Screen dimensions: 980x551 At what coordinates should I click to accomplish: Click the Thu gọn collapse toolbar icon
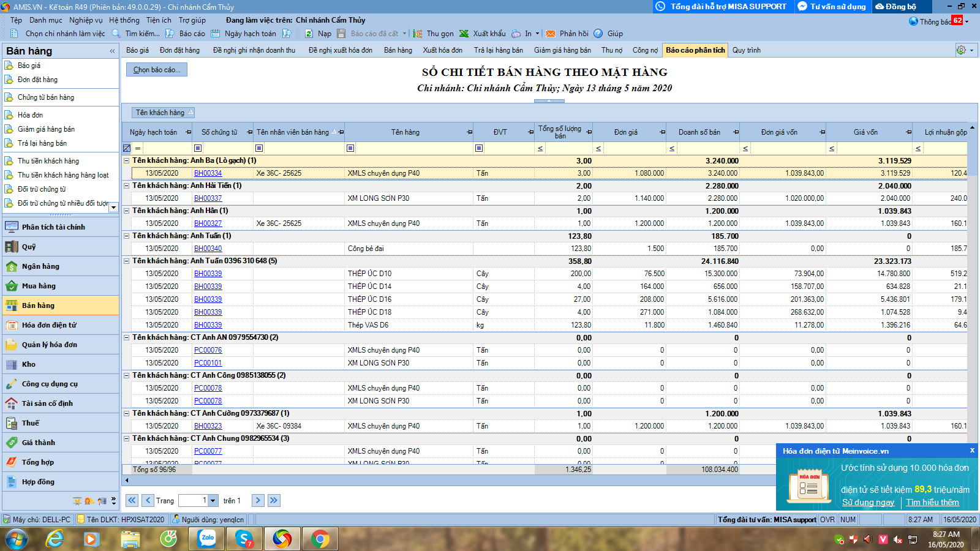418,34
